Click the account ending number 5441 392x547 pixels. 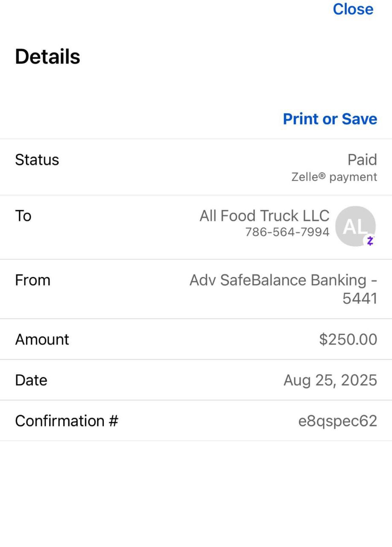pyautogui.click(x=360, y=298)
